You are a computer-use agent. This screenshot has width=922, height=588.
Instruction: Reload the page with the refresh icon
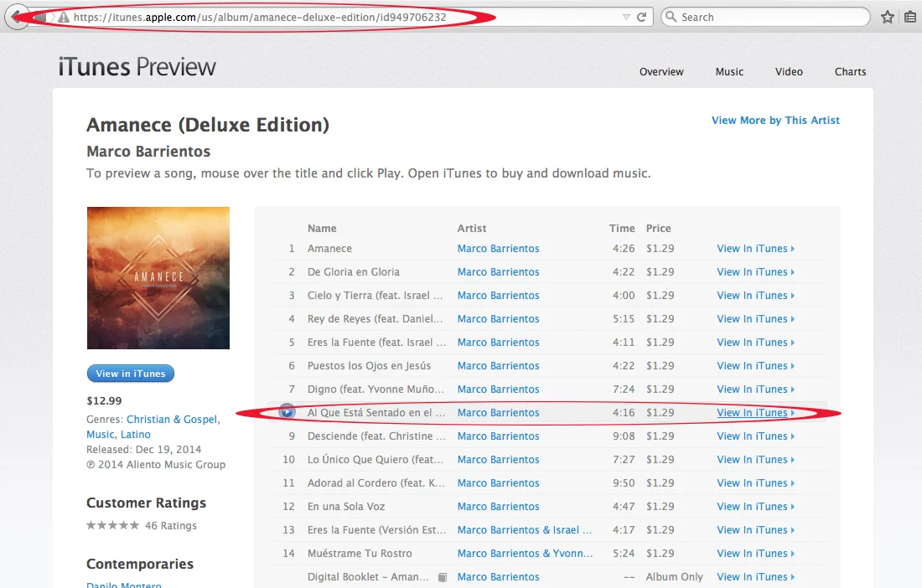coord(641,17)
